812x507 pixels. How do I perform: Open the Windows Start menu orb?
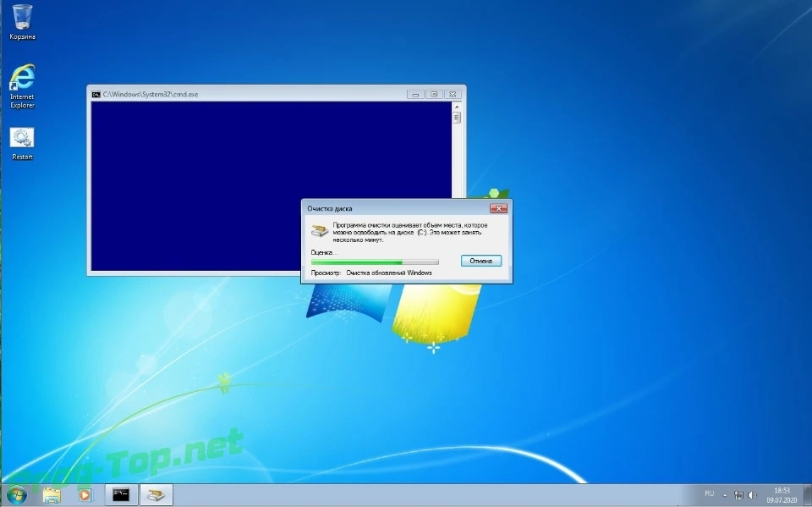pyautogui.click(x=17, y=495)
